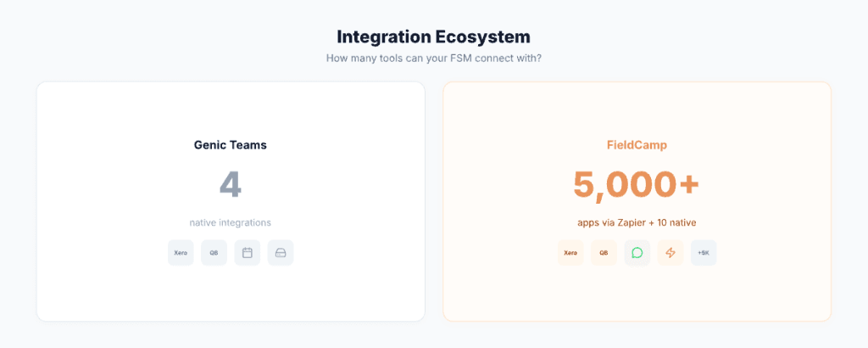Click the Genic Teams title
The height and width of the screenshot is (348, 868).
point(231,145)
